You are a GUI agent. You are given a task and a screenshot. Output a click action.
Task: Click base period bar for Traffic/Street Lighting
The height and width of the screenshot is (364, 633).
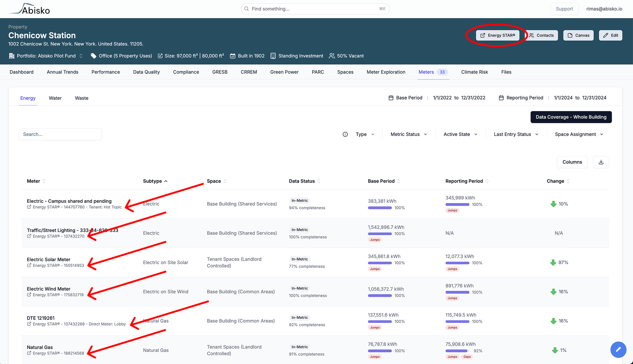[x=380, y=234]
